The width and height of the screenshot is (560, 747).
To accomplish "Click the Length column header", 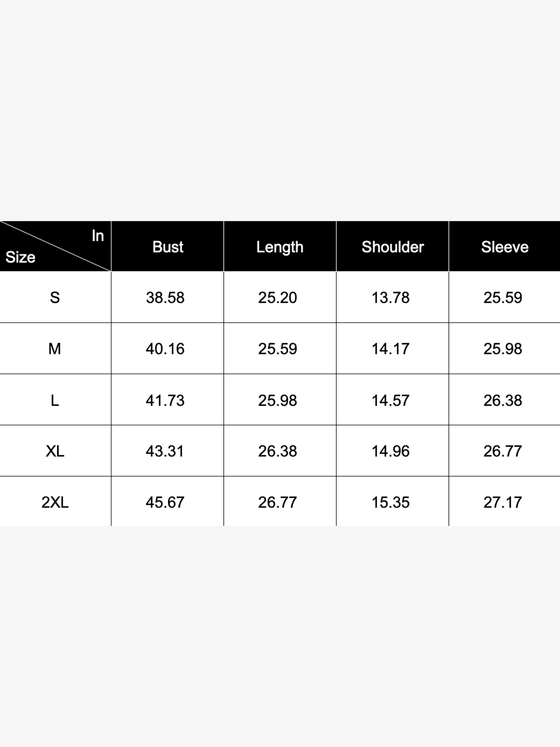I will (280, 247).
